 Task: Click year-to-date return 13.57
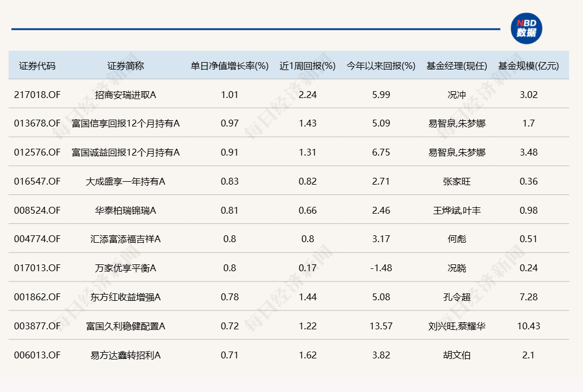point(381,326)
